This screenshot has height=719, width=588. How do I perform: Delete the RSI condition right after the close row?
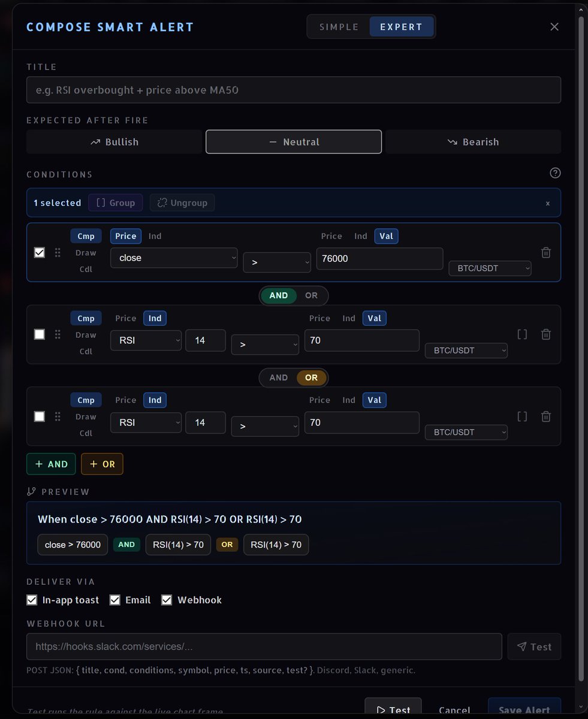pyautogui.click(x=546, y=334)
